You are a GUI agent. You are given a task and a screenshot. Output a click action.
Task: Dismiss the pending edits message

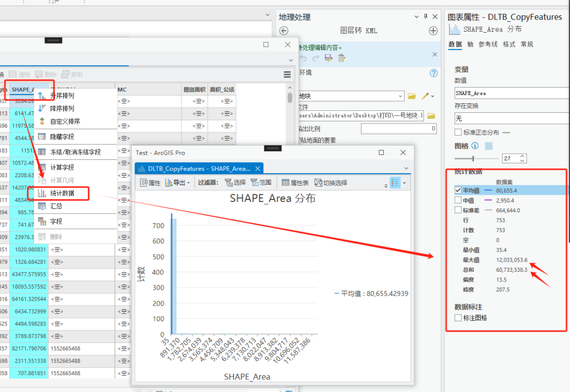435,54
